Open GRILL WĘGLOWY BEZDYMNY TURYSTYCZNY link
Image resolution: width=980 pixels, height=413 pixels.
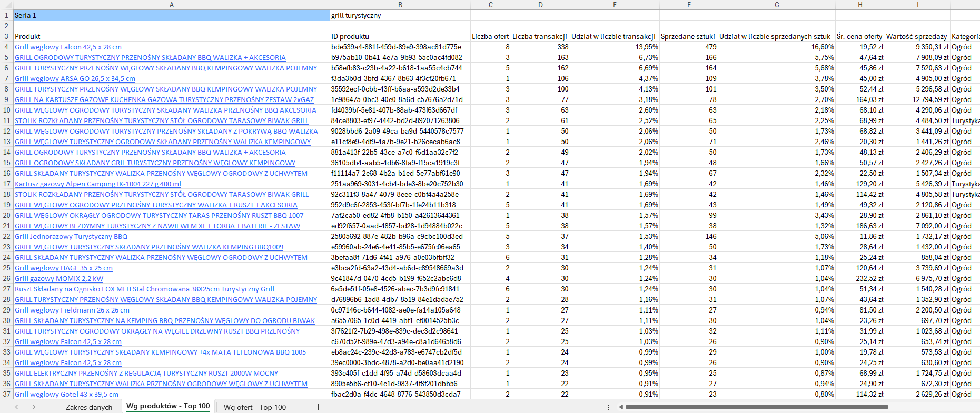click(157, 226)
